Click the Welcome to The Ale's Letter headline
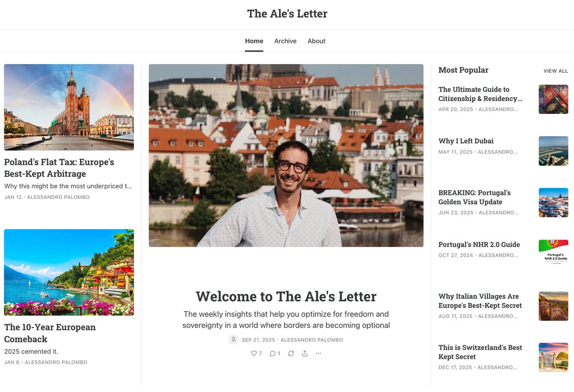This screenshot has height=392, width=574. (286, 296)
